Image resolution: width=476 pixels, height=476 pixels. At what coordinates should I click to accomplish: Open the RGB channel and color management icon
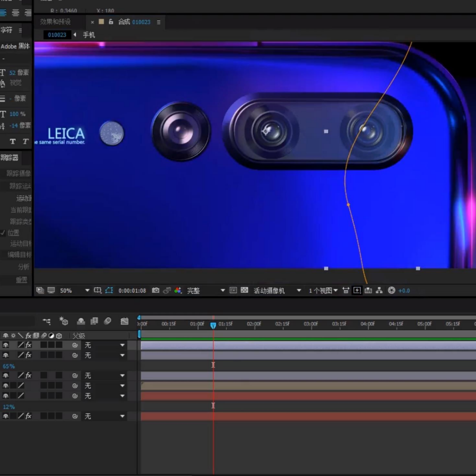(x=178, y=290)
